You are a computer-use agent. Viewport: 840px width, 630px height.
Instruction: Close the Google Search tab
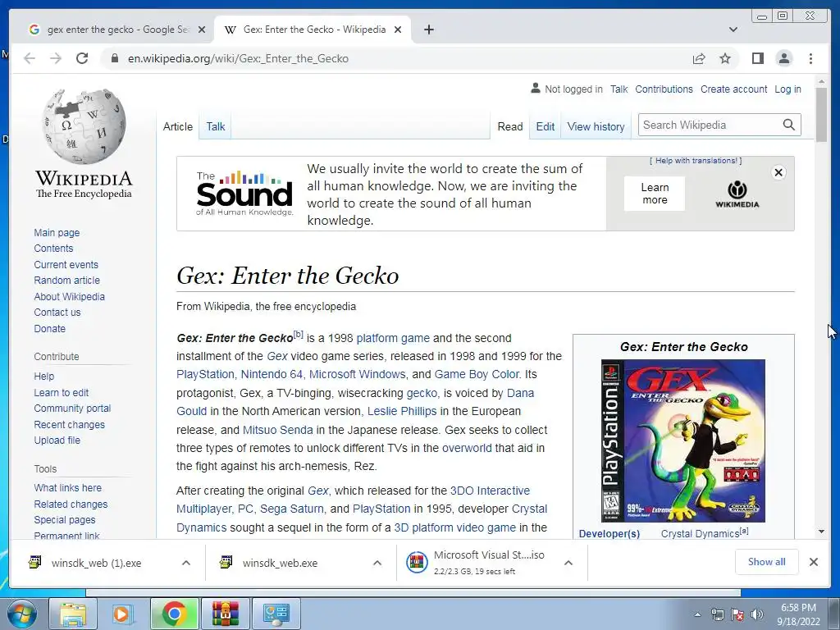click(202, 30)
